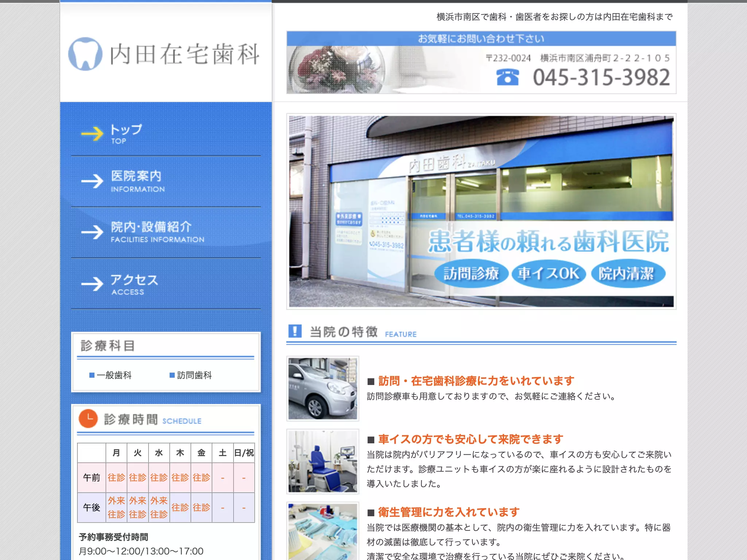Screen dimensions: 747x560
Task: Click heading 車イスの方でも安心して来院できます
Action: 471,439
